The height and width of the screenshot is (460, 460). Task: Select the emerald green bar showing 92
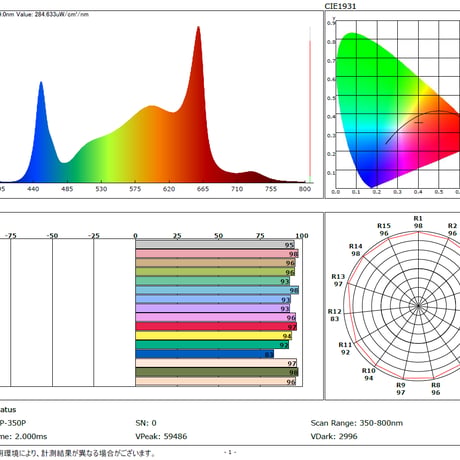212,345
